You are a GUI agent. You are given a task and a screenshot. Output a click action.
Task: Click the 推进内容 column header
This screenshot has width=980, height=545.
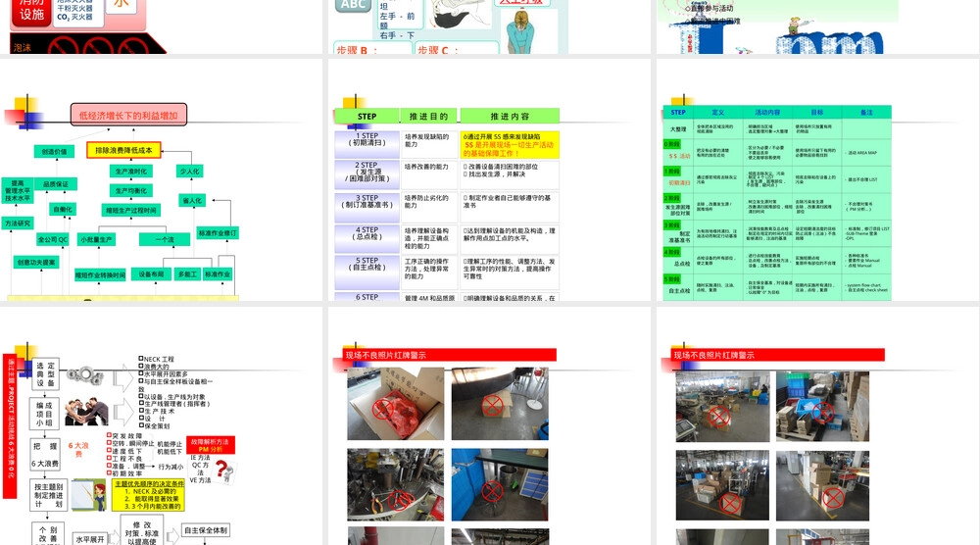click(x=510, y=117)
